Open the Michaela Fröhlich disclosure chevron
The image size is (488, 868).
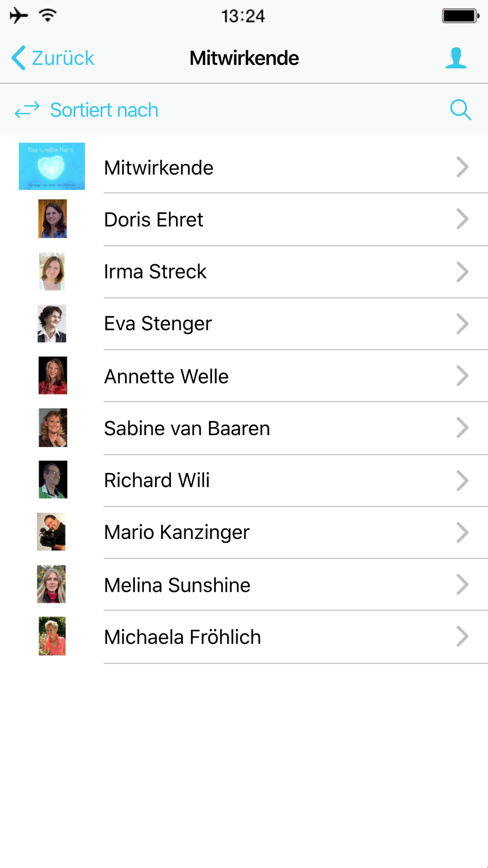pos(462,637)
